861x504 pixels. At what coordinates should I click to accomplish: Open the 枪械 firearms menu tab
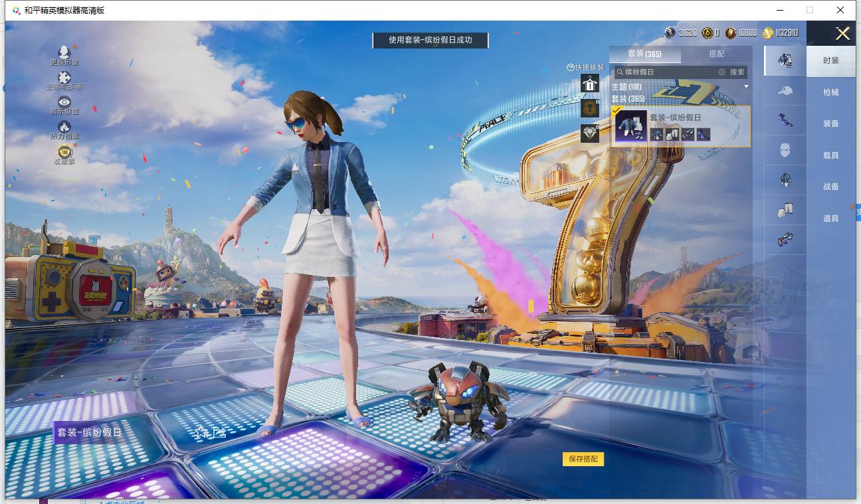pos(830,92)
